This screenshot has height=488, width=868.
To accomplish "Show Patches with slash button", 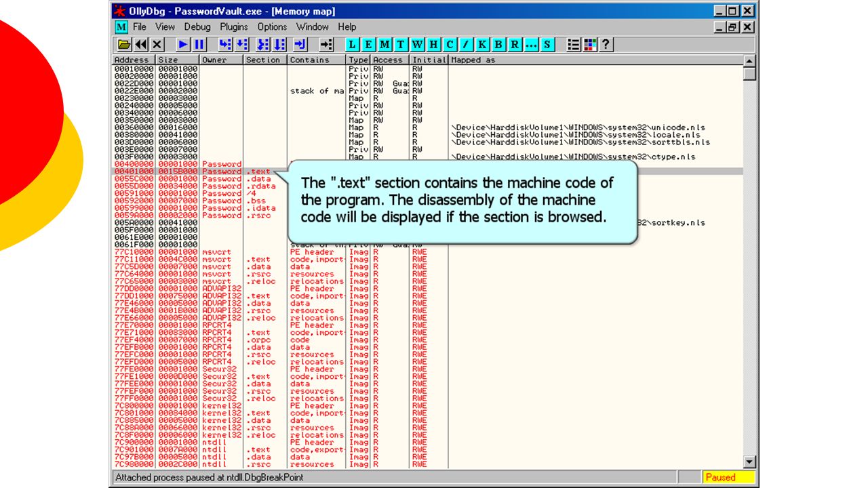I will point(466,45).
